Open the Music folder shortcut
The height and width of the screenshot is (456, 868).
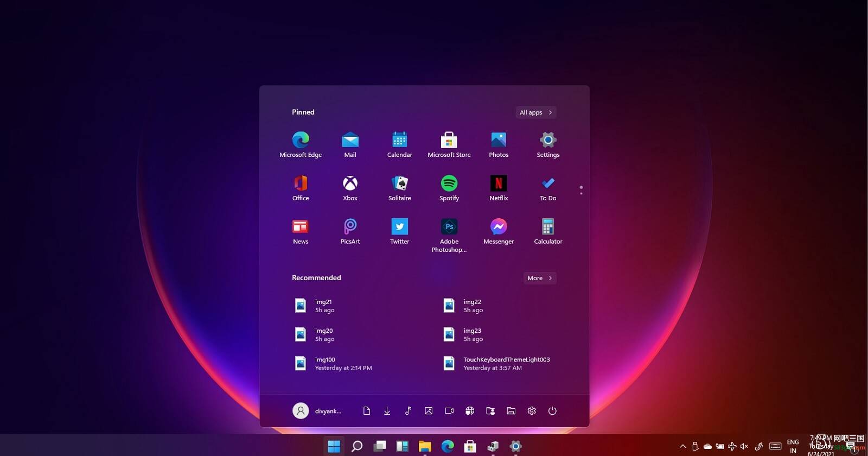click(408, 411)
